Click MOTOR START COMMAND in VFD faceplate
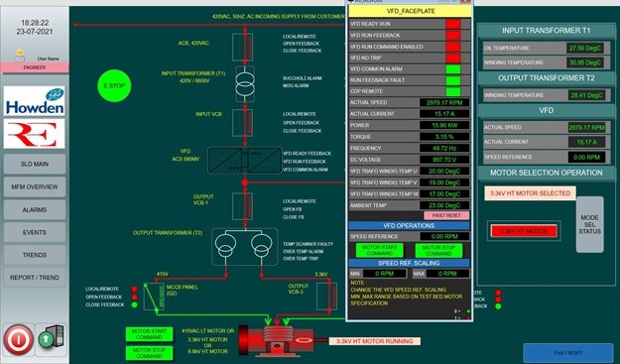The width and height of the screenshot is (620, 364). [380, 250]
